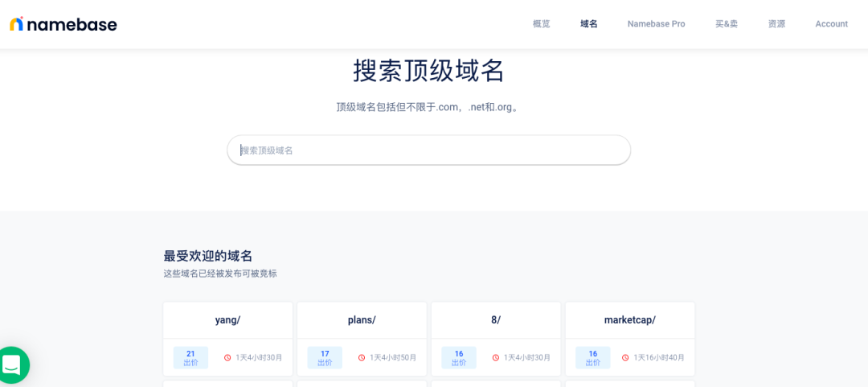Open the 买&卖 menu
Screen dimensions: 868x387
[x=727, y=24]
